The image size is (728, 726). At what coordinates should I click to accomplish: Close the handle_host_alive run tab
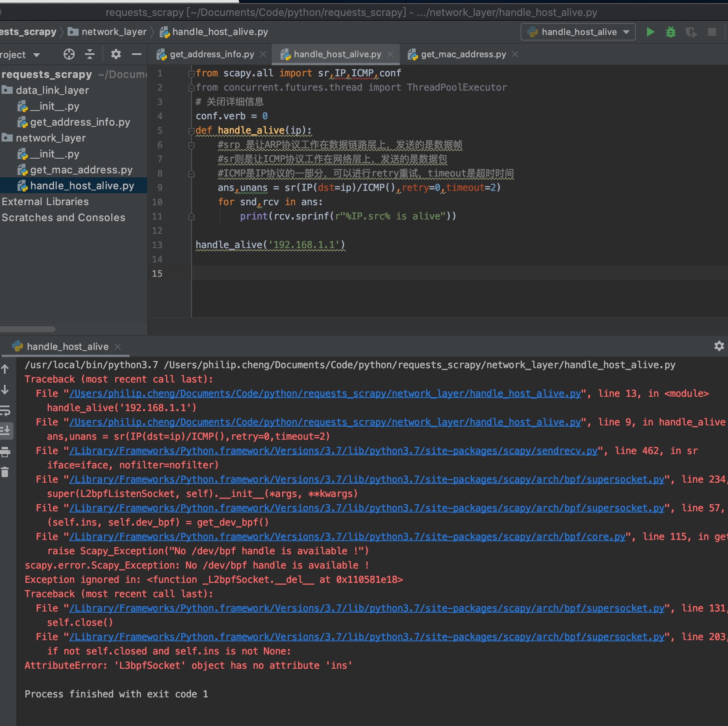pyautogui.click(x=118, y=346)
